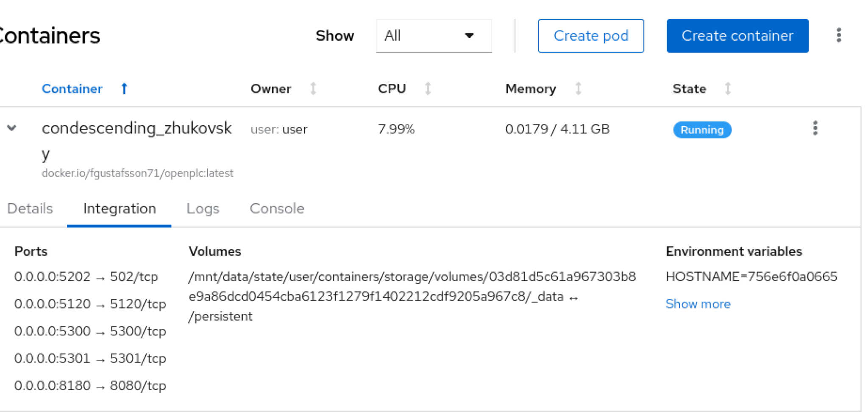
Task: Click the Running state badge
Action: pyautogui.click(x=702, y=130)
